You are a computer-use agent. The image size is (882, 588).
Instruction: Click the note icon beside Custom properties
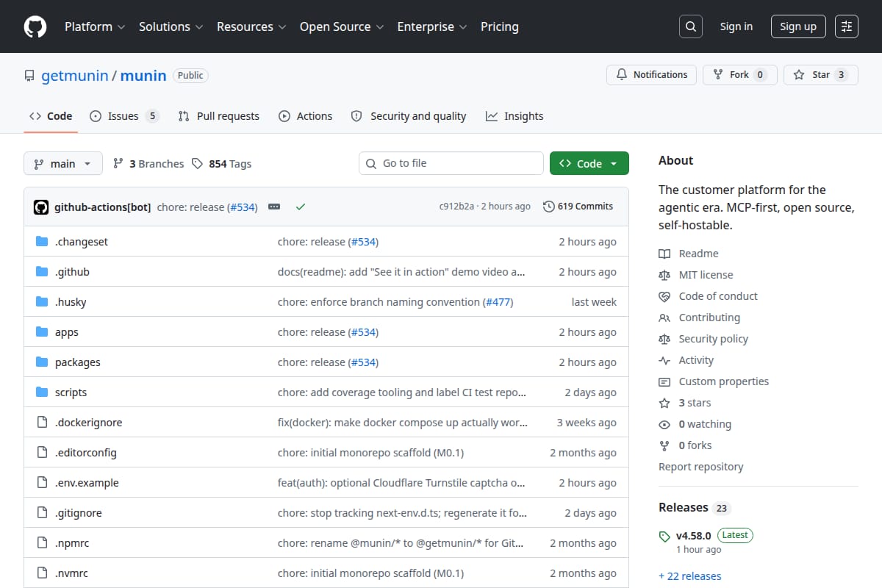(x=664, y=381)
